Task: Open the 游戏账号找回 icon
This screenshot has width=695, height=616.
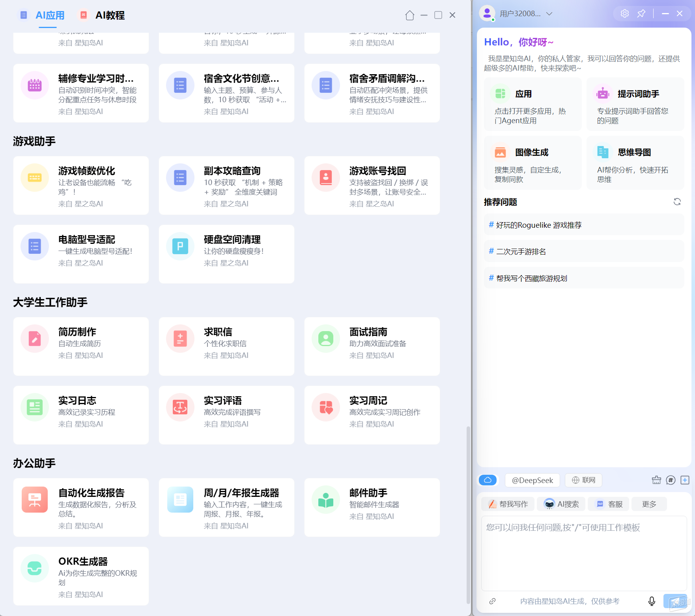Action: point(326,178)
